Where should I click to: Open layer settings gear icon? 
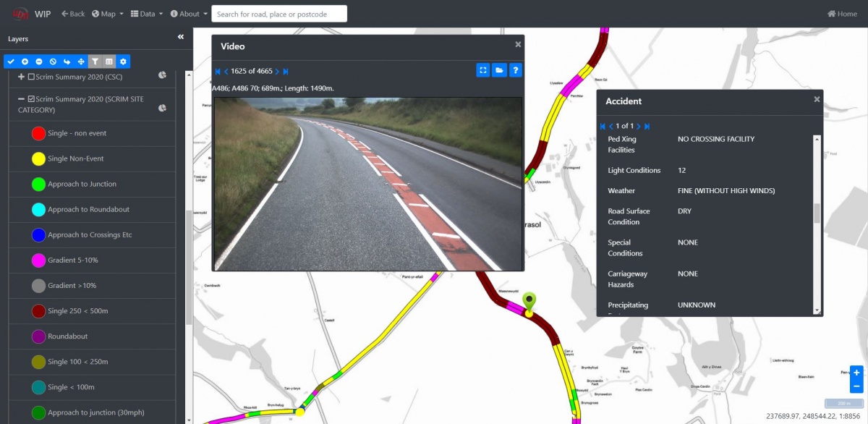click(x=123, y=62)
